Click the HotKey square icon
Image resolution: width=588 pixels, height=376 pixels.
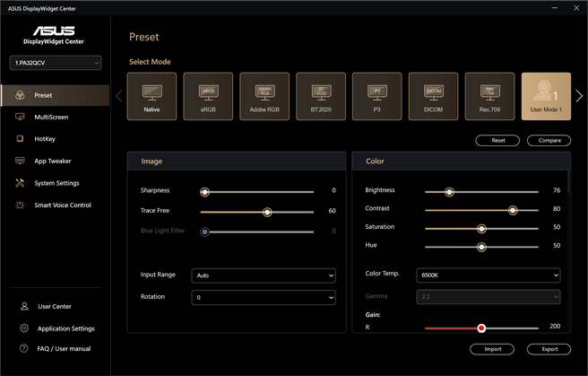pos(20,139)
